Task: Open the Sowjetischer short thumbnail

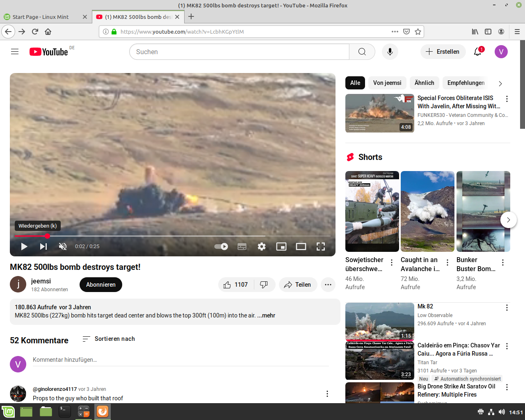Action: click(x=372, y=211)
